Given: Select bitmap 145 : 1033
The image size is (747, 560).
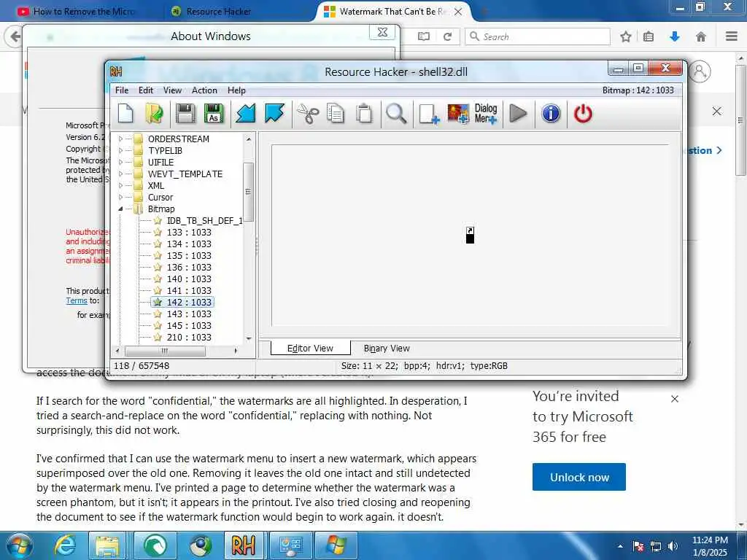Looking at the screenshot, I should tap(189, 326).
